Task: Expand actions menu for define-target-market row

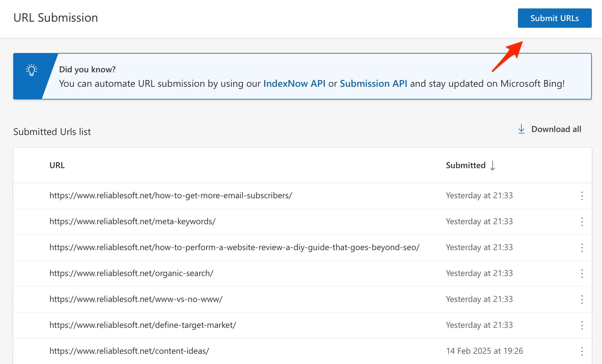Action: (582, 325)
